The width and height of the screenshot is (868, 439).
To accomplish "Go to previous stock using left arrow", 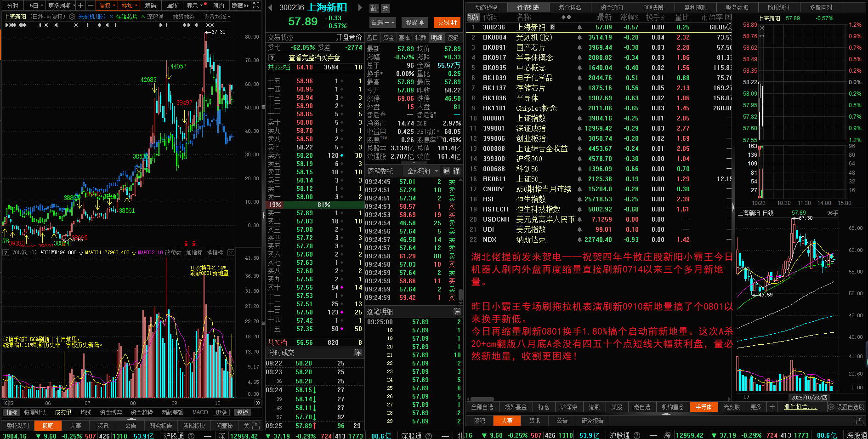I will click(x=270, y=7).
